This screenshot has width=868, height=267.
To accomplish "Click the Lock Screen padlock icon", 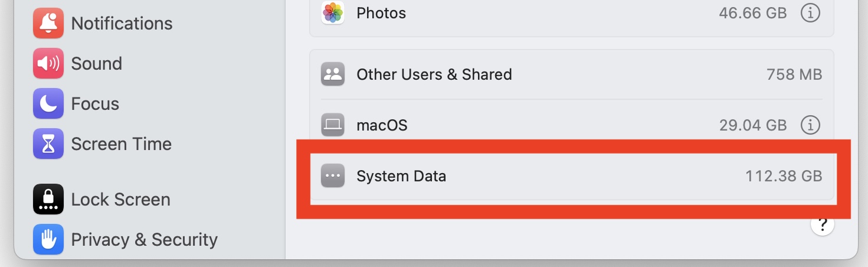I will (48, 200).
